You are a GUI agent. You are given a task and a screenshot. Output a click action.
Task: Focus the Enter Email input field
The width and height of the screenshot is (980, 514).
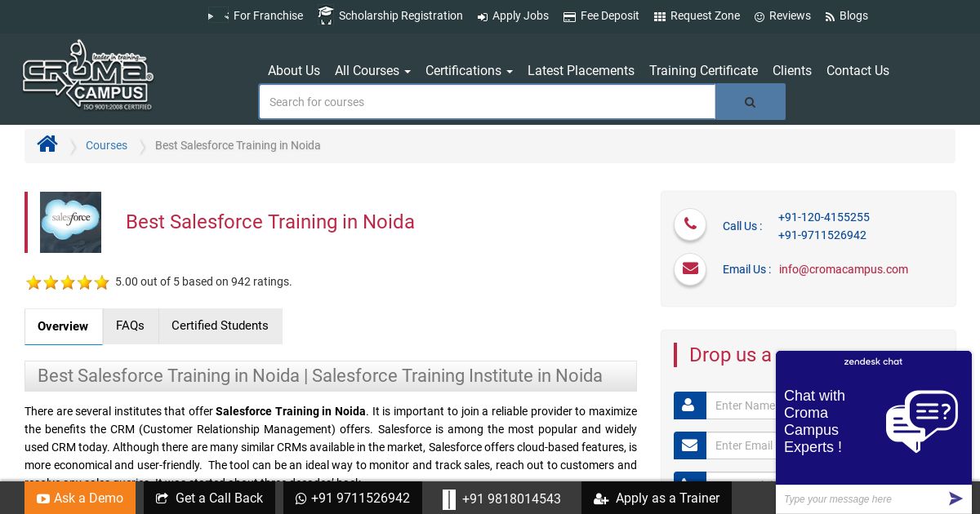(x=741, y=445)
